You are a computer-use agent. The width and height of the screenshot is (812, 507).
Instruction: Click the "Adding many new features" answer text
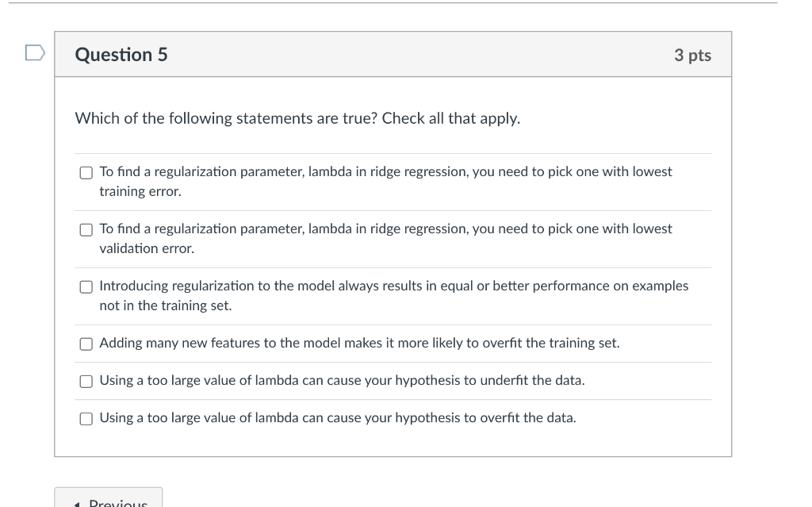point(359,343)
